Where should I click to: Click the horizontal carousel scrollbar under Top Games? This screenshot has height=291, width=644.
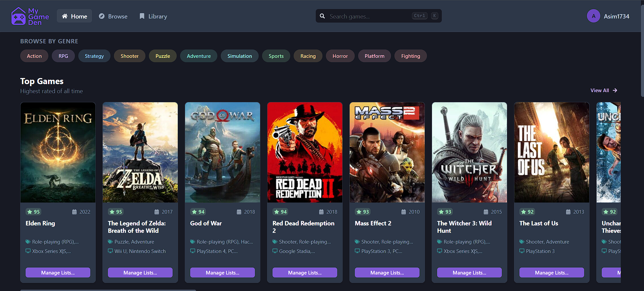click(x=108, y=290)
